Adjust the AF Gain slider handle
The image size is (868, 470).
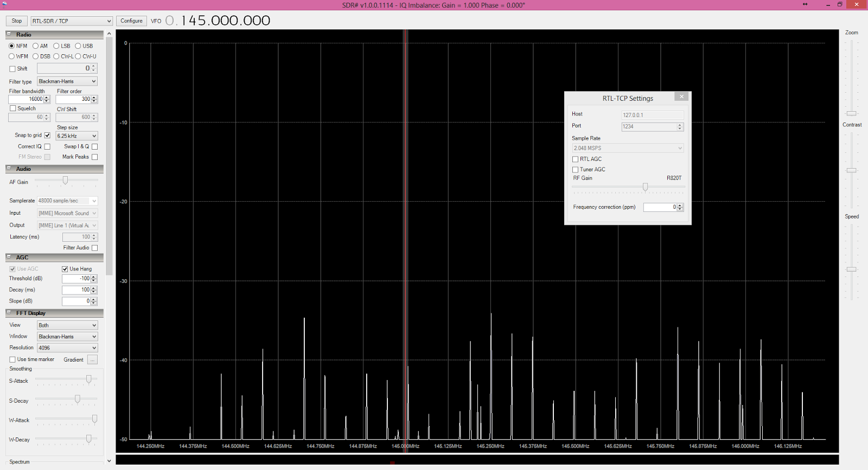pyautogui.click(x=65, y=180)
